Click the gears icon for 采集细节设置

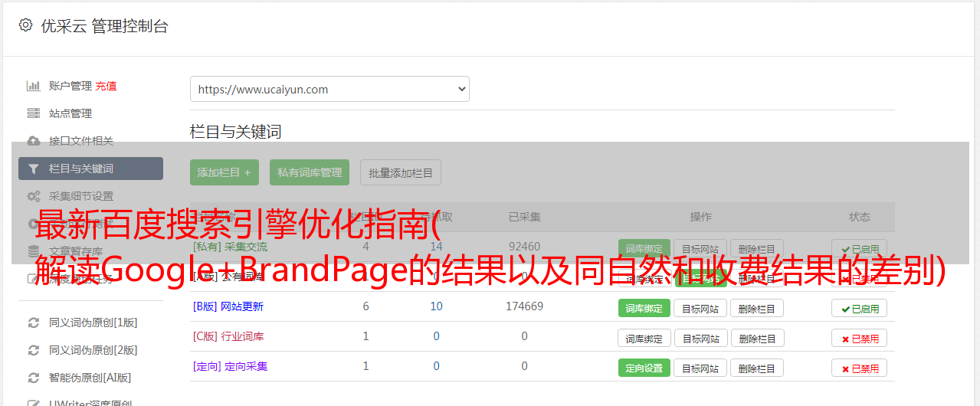33,196
